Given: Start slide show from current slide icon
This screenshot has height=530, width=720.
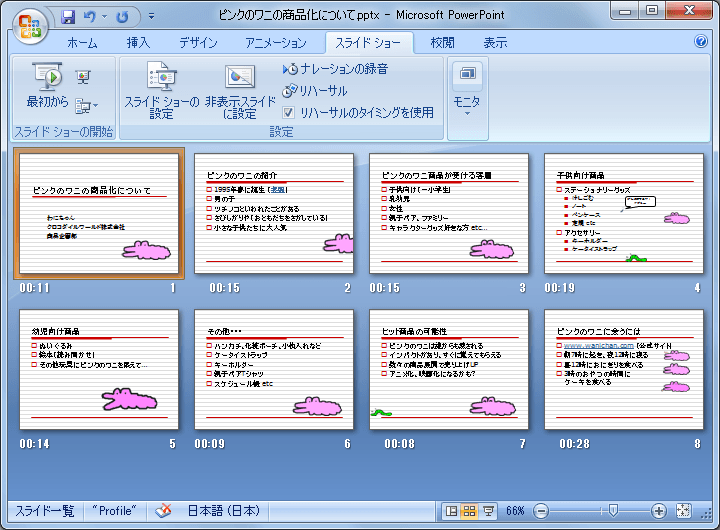Looking at the screenshot, I should pos(83,77).
